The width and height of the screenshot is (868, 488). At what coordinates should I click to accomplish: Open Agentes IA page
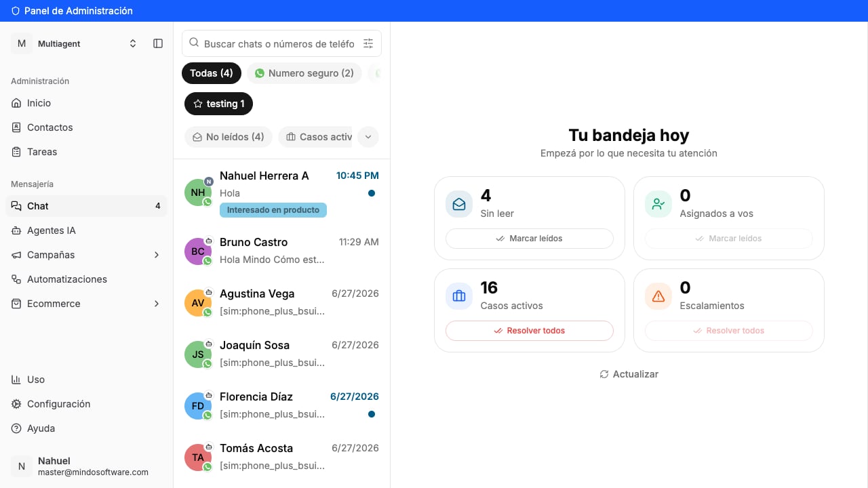click(x=86, y=230)
